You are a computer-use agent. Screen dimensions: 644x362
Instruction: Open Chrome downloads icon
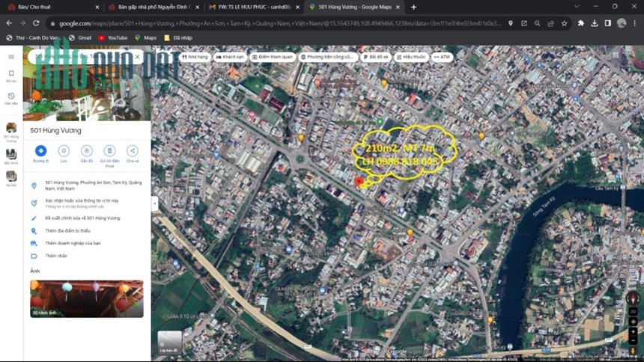(x=595, y=23)
